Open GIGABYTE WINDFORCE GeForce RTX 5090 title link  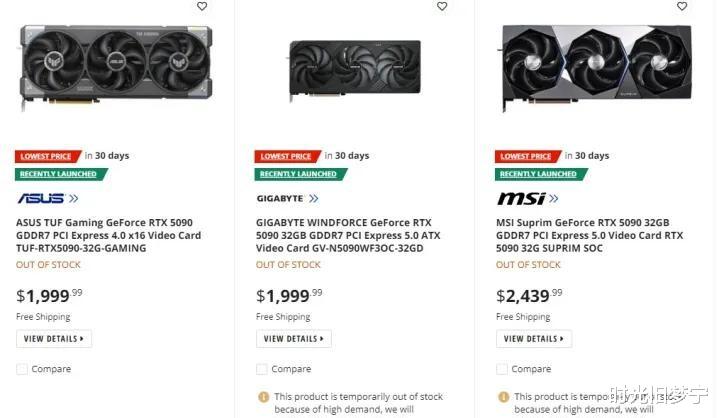click(348, 235)
